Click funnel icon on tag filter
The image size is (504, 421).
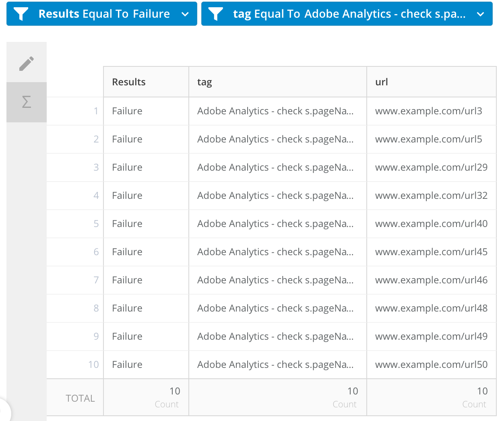pos(216,14)
